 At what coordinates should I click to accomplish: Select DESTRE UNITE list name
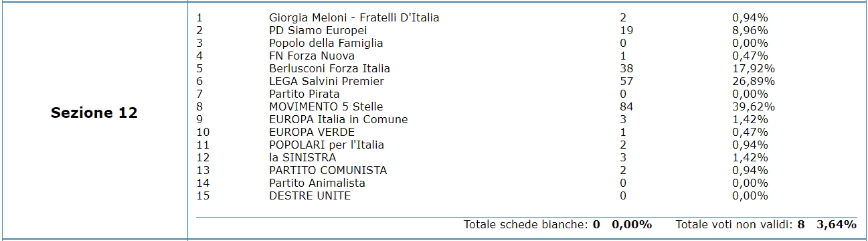coord(310,196)
